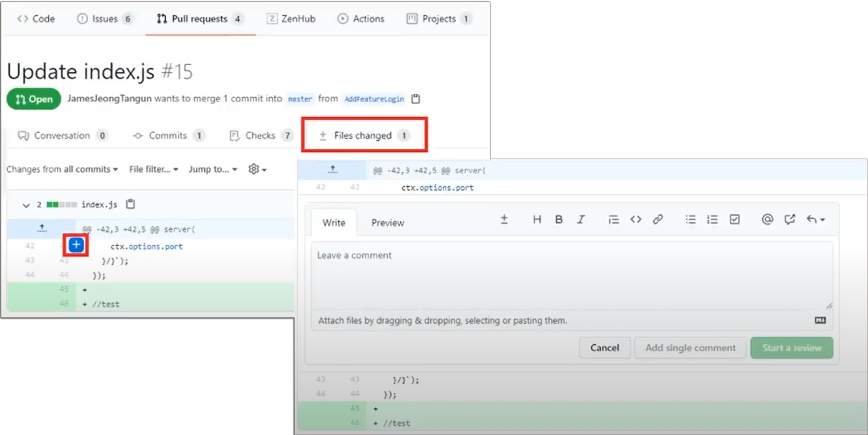Click ctx.options.port code in right comment window
The height and width of the screenshot is (435, 868).
pos(437,187)
